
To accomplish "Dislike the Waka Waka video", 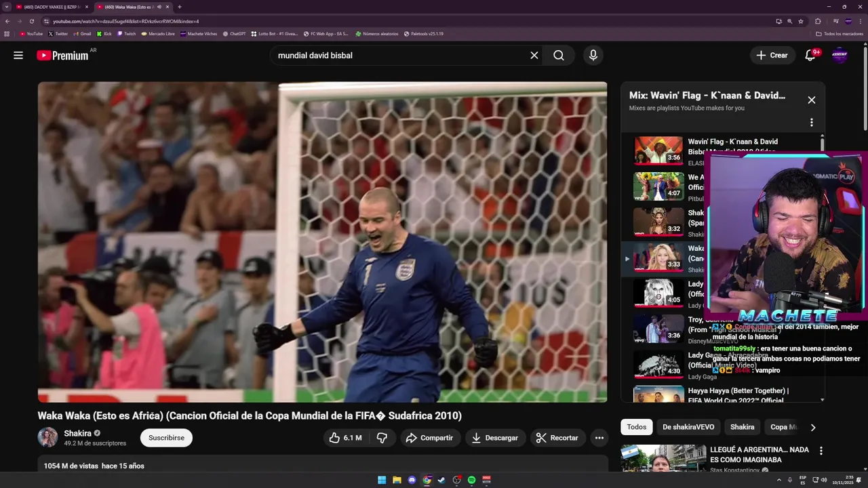I will 382,438.
